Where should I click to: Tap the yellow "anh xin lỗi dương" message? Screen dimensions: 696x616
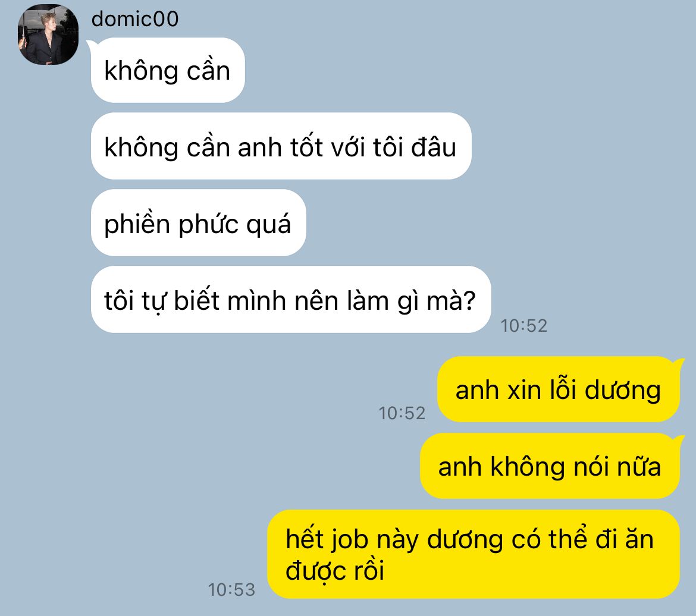(x=559, y=389)
